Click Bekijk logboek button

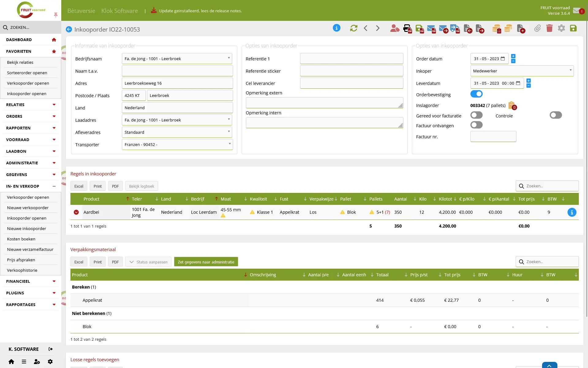tap(141, 186)
